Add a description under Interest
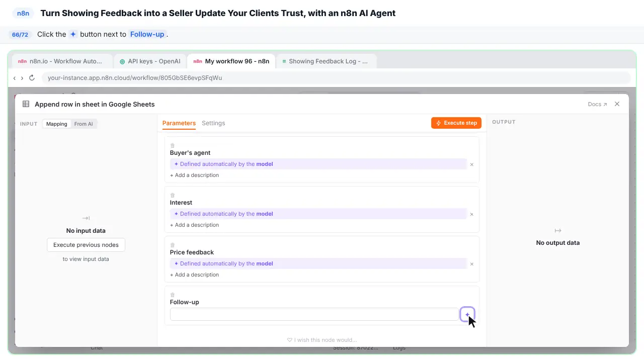Viewport: 644px width, 362px height. tap(194, 225)
